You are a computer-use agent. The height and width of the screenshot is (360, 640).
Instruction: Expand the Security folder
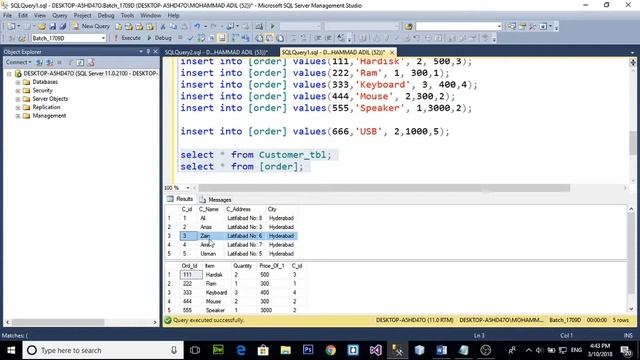pos(18,91)
